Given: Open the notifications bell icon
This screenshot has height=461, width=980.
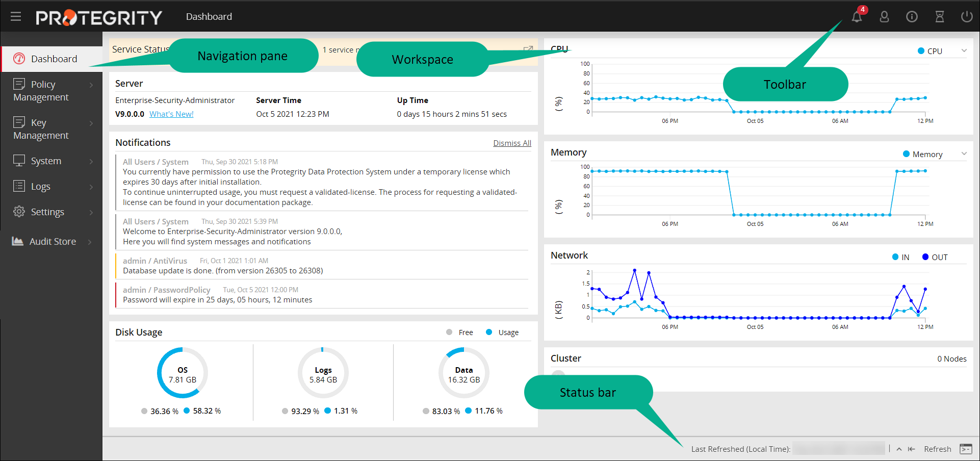Looking at the screenshot, I should (857, 16).
